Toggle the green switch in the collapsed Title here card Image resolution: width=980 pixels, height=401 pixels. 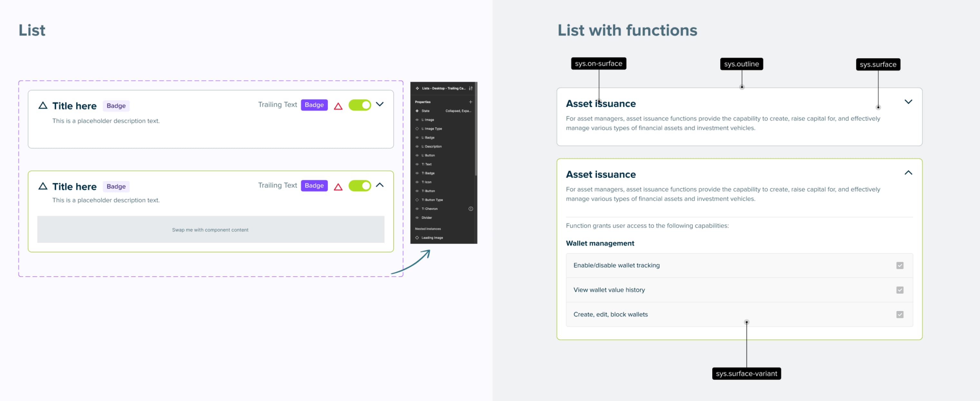click(x=360, y=105)
